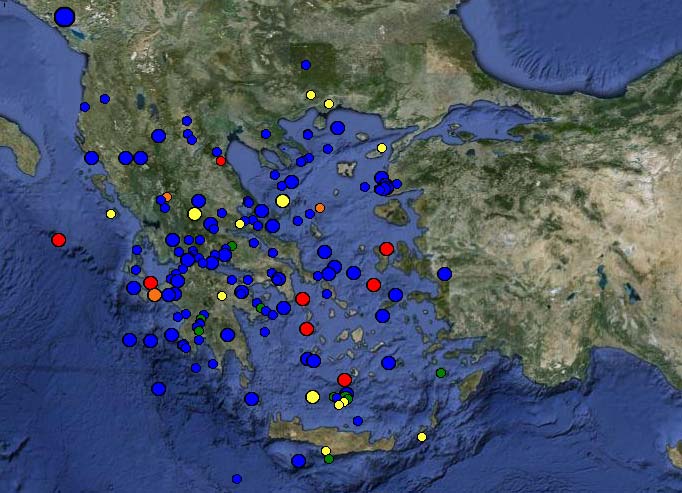Image resolution: width=682 pixels, height=493 pixels.
Task: Select the yellow marker offshore west of Corfu
Action: point(111,214)
